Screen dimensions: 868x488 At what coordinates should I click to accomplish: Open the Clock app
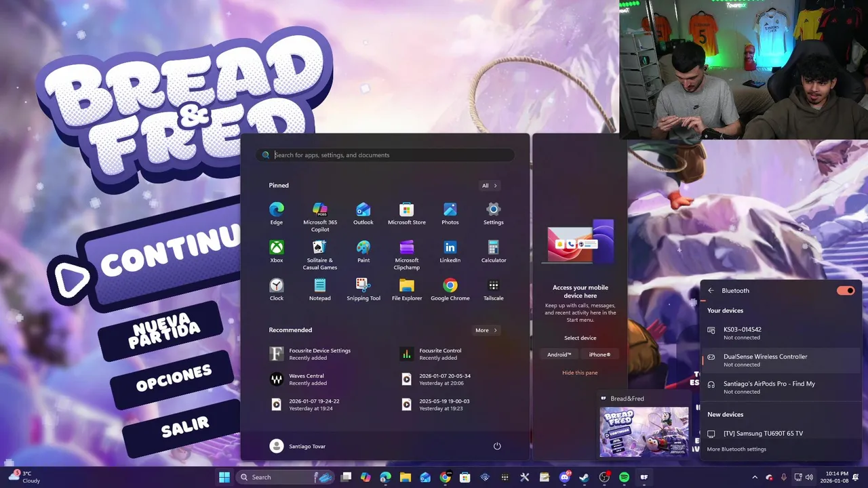point(277,289)
